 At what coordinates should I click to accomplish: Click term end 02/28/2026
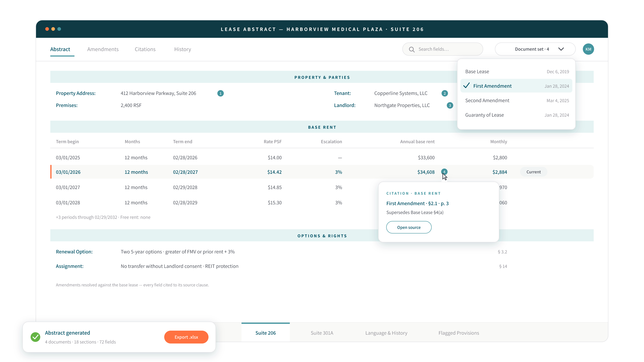coord(185,158)
